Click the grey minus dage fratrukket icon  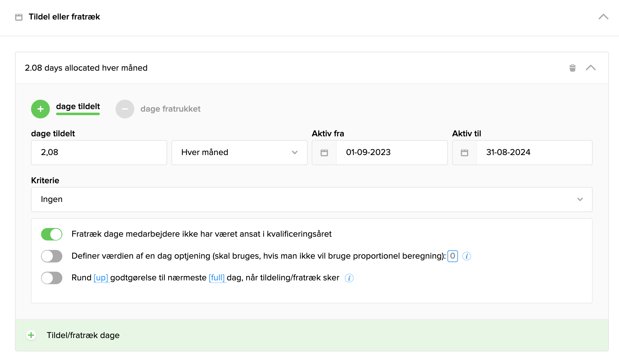pyautogui.click(x=125, y=109)
